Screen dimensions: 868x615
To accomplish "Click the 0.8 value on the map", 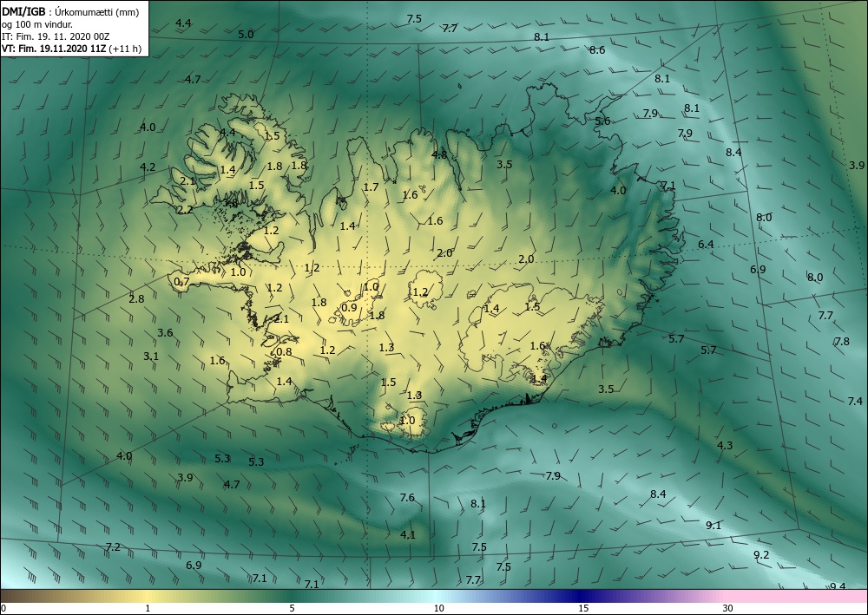I will point(284,352).
